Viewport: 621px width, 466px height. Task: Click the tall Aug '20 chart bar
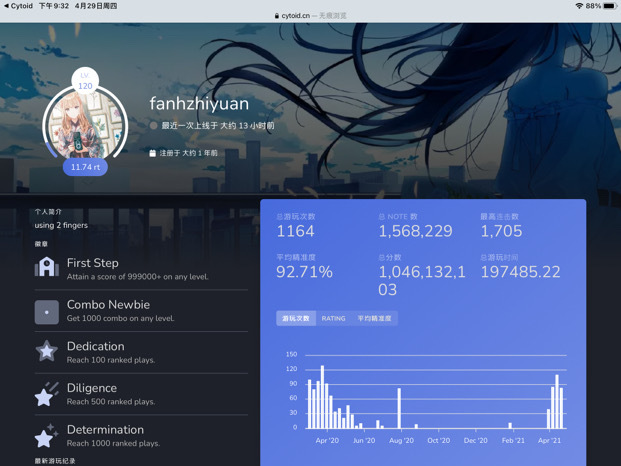(399, 408)
